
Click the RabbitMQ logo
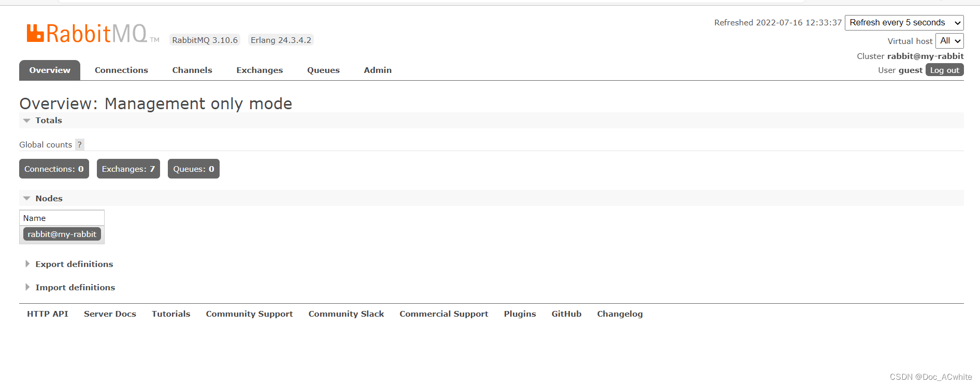coord(93,34)
